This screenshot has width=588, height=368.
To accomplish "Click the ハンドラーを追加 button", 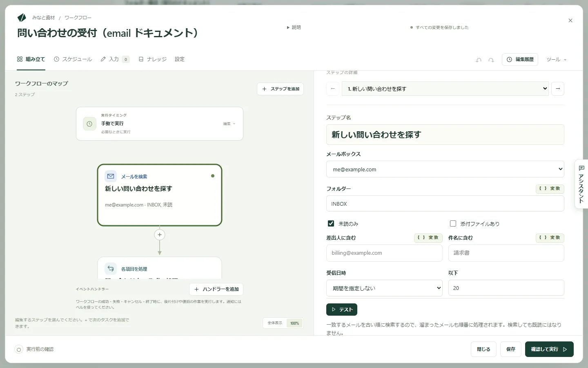I will (x=216, y=289).
